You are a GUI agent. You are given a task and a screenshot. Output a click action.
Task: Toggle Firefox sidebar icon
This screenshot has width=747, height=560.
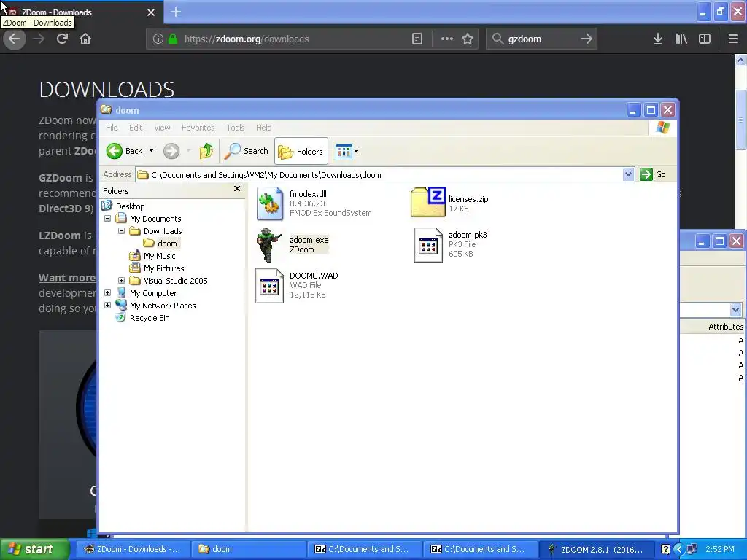[x=704, y=39]
